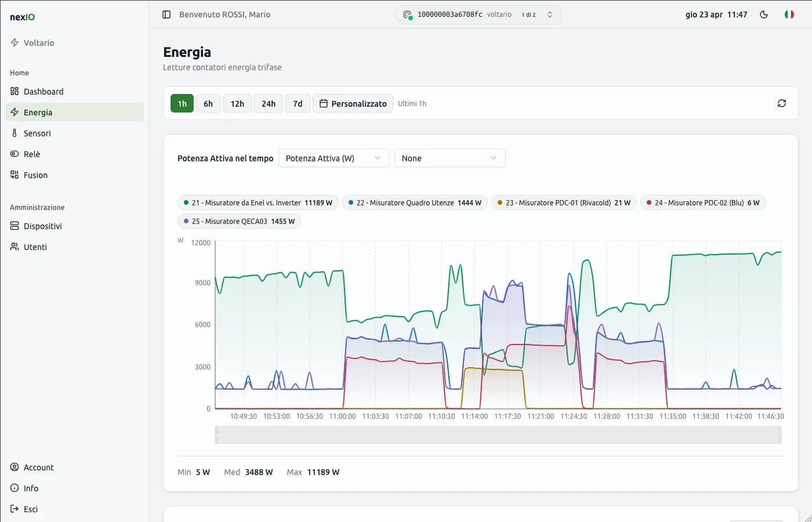Select the Dashboard grid icon in sidebar
The image size is (812, 522).
[14, 91]
